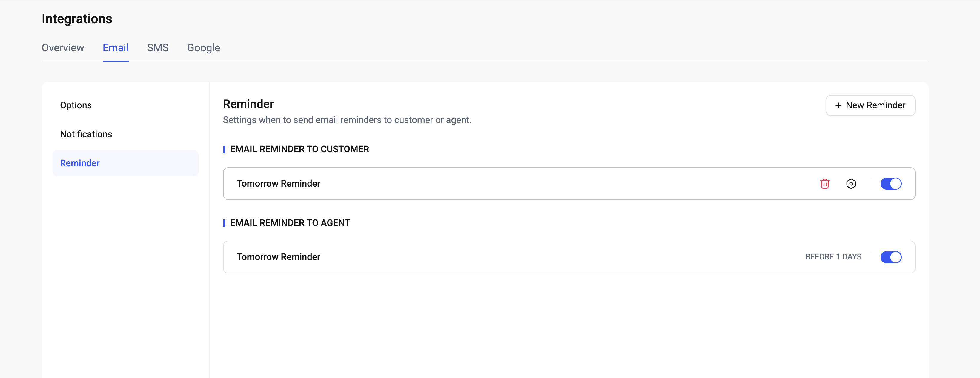Click the agent Tomorrow Reminder row title
Viewport: 980px width, 378px height.
coord(278,257)
